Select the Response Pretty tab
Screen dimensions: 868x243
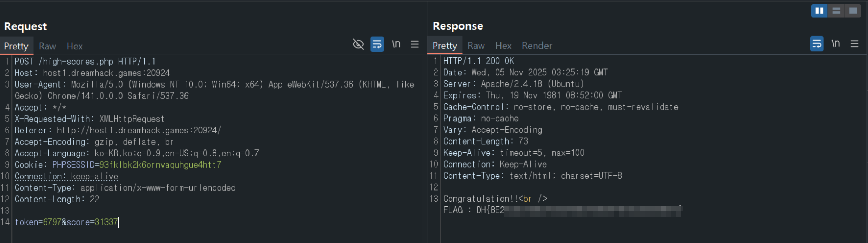click(444, 46)
